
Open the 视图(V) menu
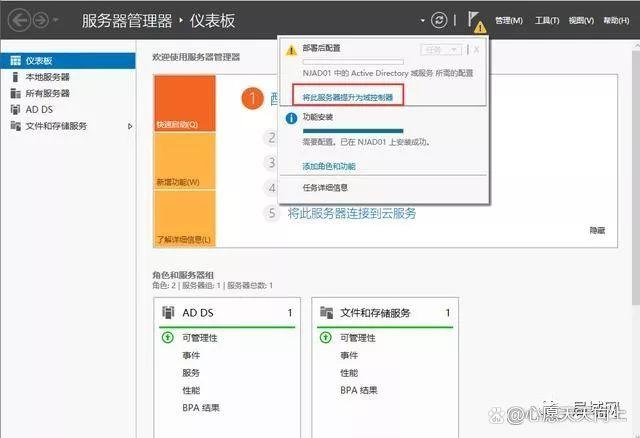click(581, 20)
